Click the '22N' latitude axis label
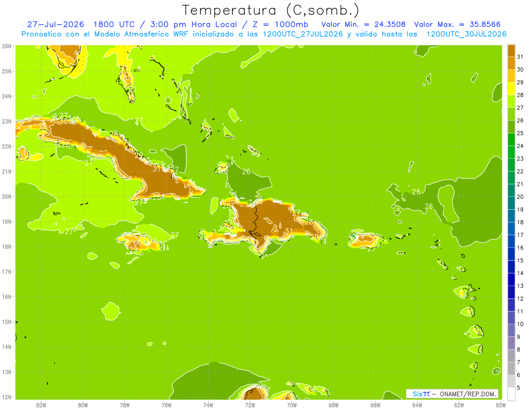Viewport: 532px width, 411px height. pos(6,146)
